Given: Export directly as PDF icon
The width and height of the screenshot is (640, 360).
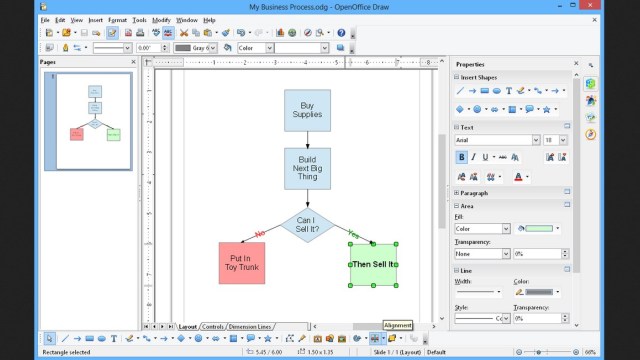Looking at the screenshot, I should (x=128, y=33).
